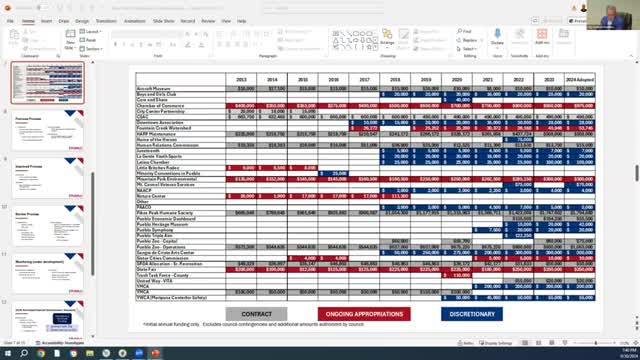Image resolution: width=640 pixels, height=360 pixels.
Task: Select the Review Process slide thumbnail
Action: pyautogui.click(x=48, y=226)
